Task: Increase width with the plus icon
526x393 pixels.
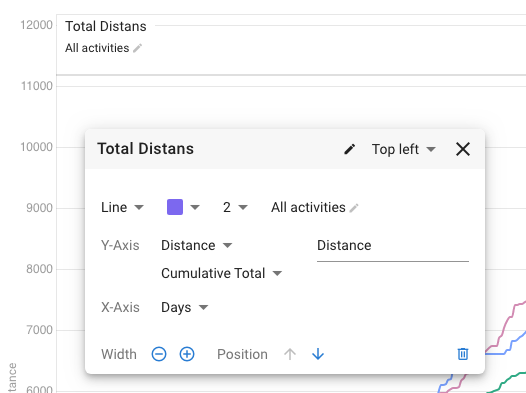Action: point(187,354)
